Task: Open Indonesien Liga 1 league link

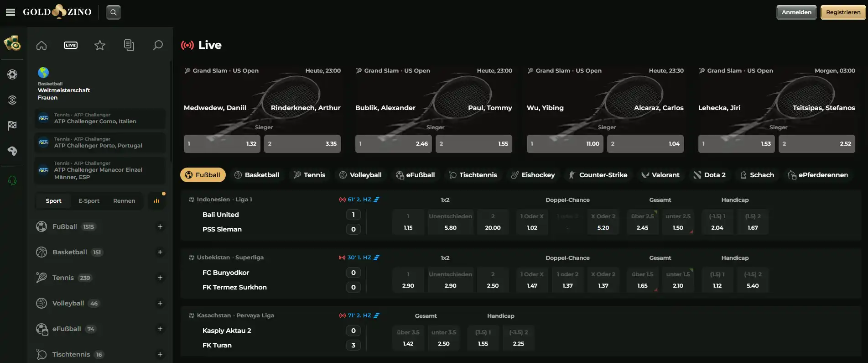Action: [x=224, y=200]
